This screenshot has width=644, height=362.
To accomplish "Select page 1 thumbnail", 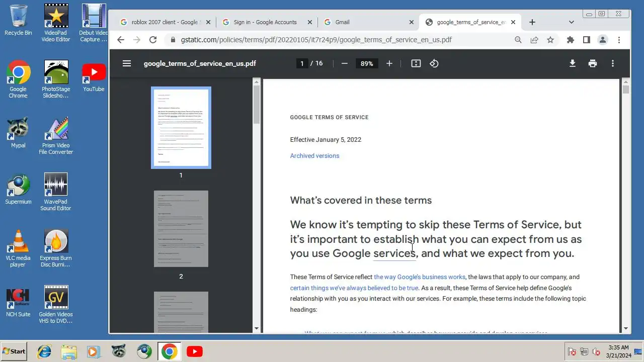I will coord(181,128).
